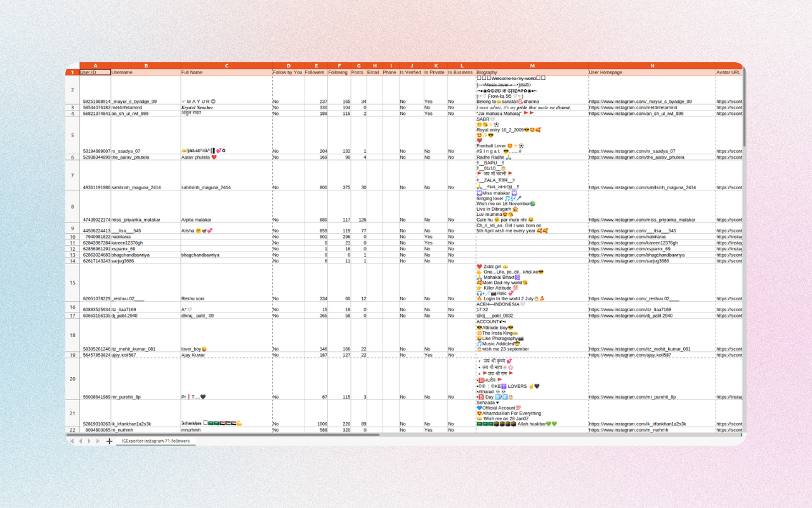Click the 'User ID' header cell
This screenshot has height=508, width=812.
click(95, 72)
